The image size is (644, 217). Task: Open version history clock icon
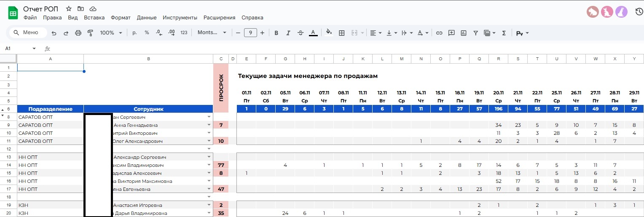639,12
